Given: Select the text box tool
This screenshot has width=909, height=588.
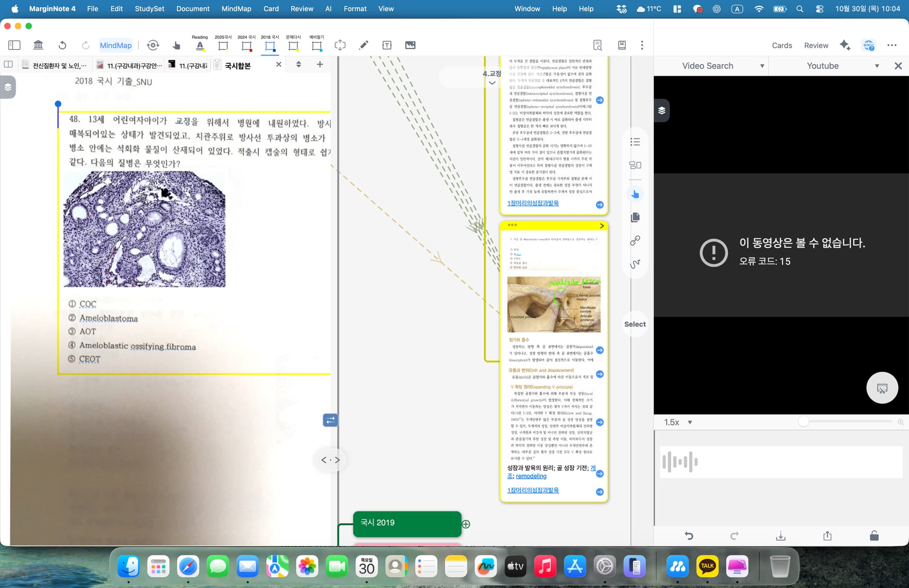Looking at the screenshot, I should pos(387,45).
